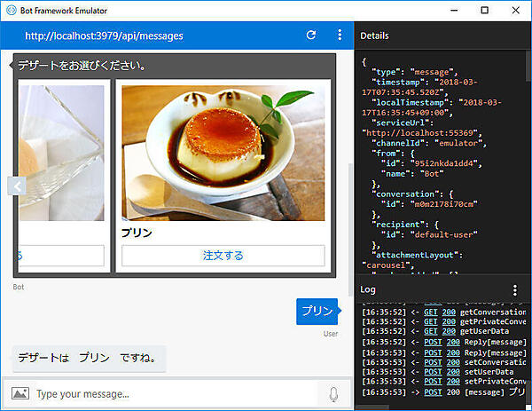Click the POST link for setPrivateConv log

point(433,381)
